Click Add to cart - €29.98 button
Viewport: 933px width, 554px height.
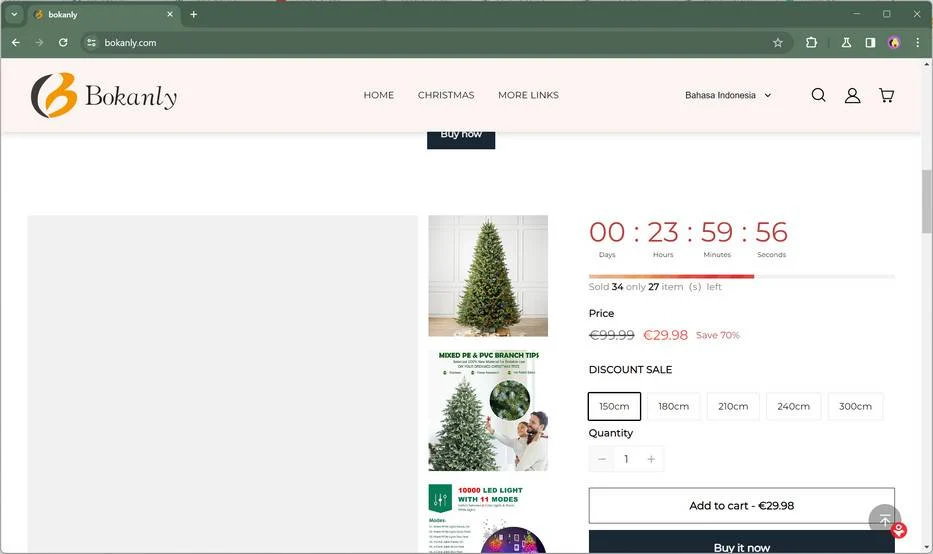click(741, 506)
